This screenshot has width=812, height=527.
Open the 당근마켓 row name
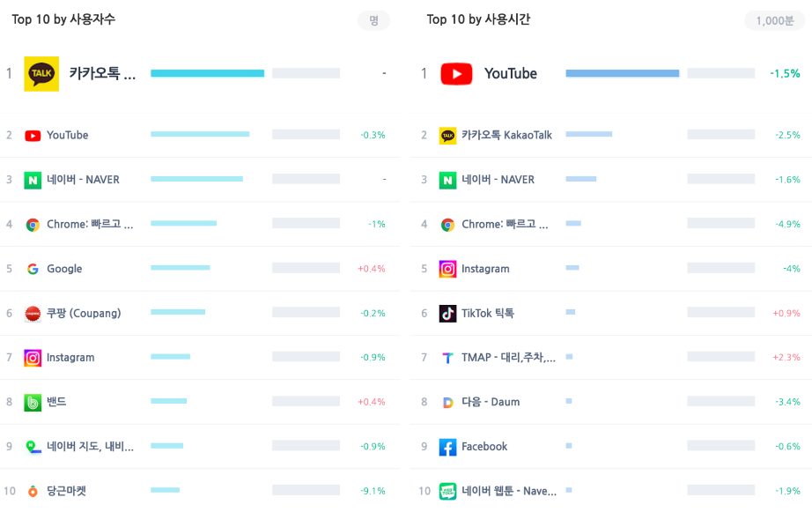pyautogui.click(x=66, y=491)
